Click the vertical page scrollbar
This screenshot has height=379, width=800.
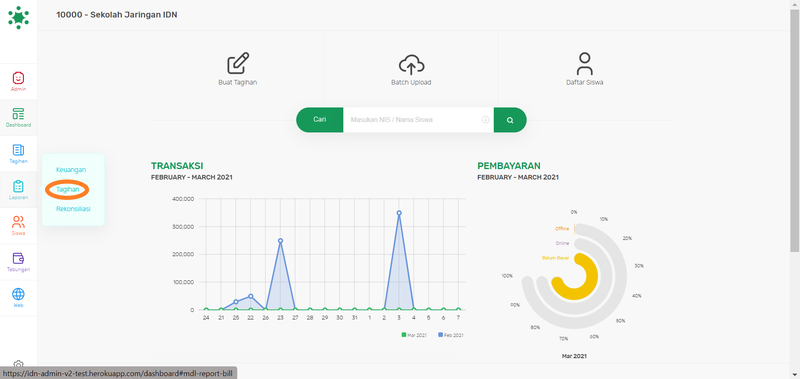(x=795, y=130)
